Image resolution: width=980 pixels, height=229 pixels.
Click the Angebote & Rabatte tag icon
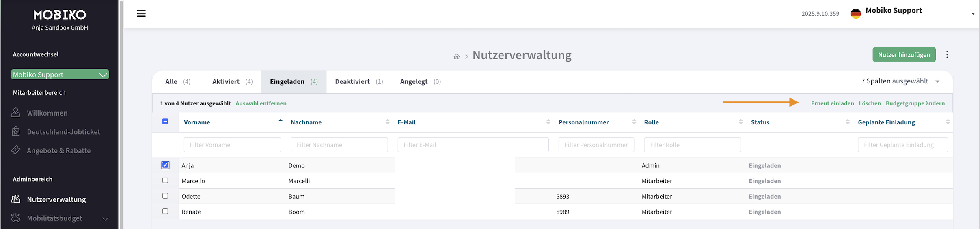16,150
